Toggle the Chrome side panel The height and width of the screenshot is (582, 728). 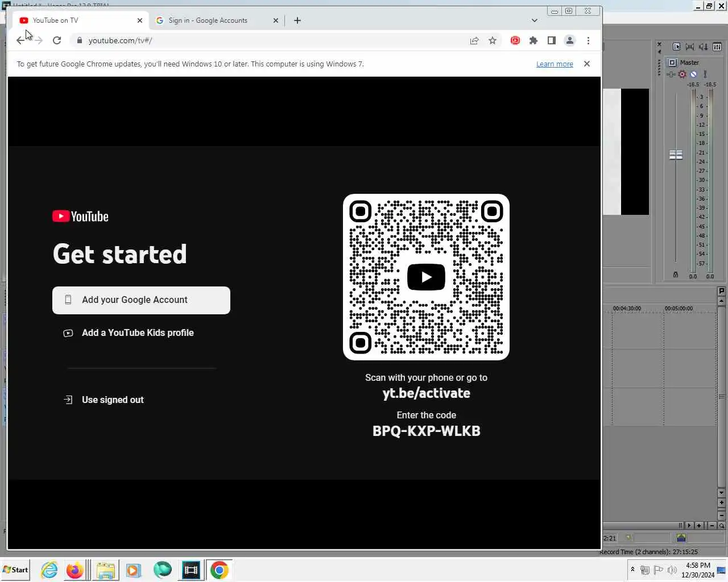552,40
